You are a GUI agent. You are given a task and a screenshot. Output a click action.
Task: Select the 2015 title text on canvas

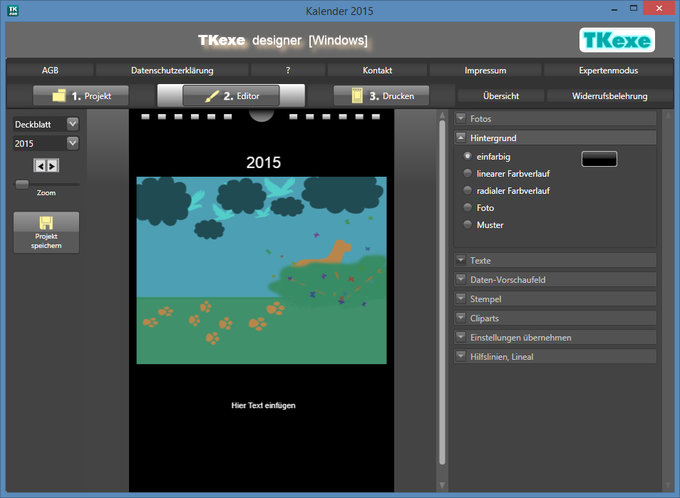click(x=264, y=163)
